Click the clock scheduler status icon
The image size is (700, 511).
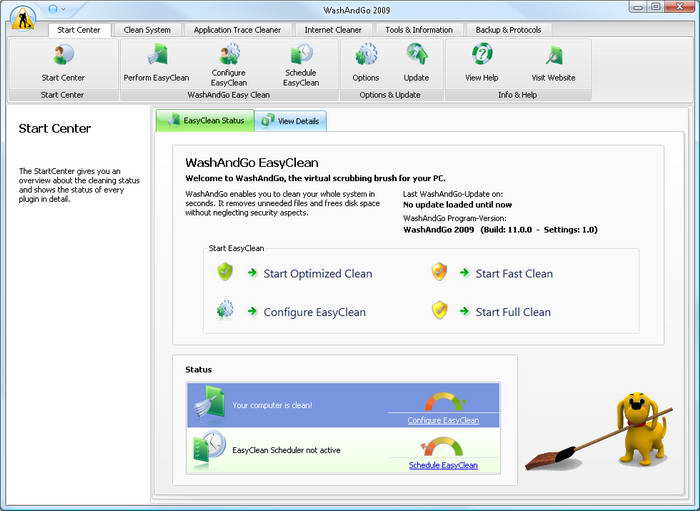(209, 449)
